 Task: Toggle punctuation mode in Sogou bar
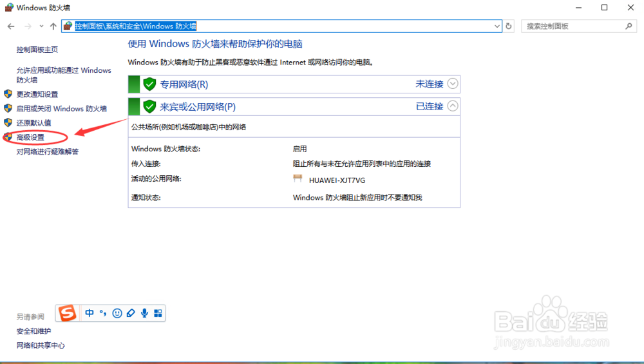[x=103, y=313]
